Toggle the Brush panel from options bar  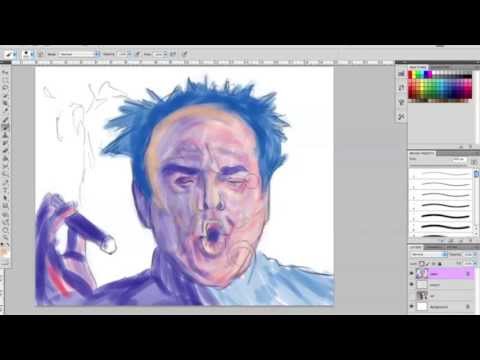click(41, 54)
